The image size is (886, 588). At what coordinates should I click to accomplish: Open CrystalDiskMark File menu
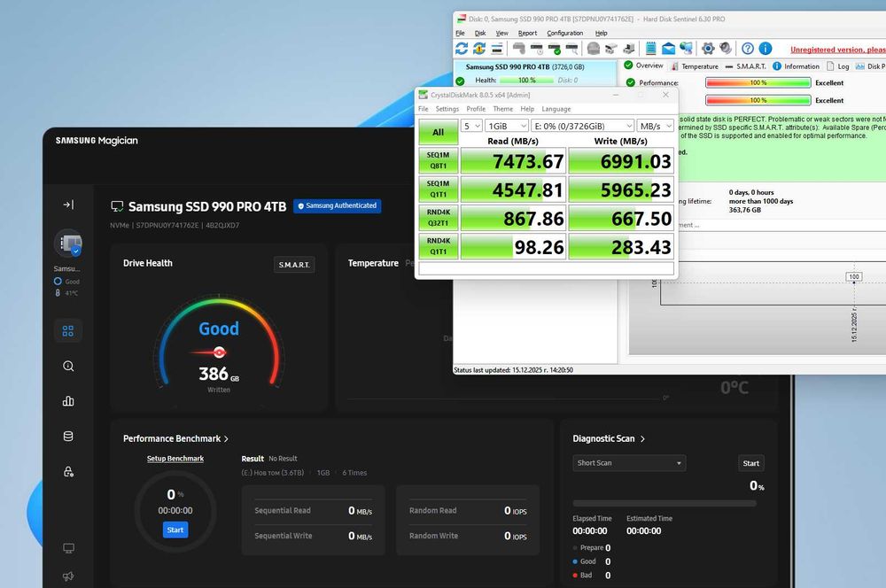[424, 109]
